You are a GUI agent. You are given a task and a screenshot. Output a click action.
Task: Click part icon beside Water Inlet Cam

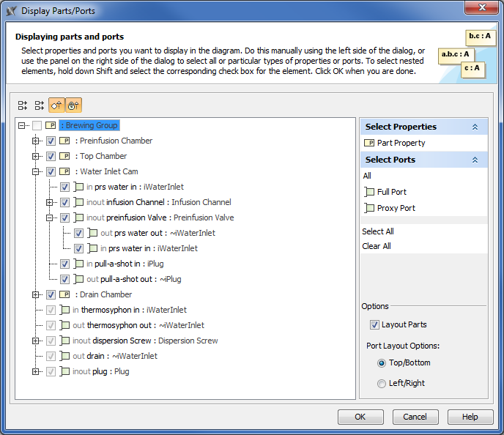click(64, 171)
